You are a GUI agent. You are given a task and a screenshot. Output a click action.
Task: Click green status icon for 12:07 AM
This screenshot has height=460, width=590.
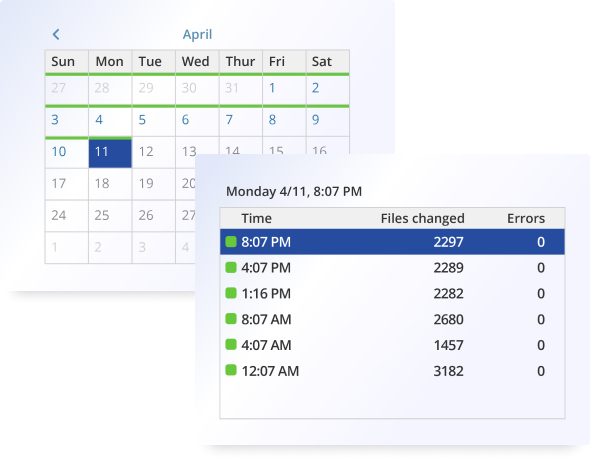[231, 370]
